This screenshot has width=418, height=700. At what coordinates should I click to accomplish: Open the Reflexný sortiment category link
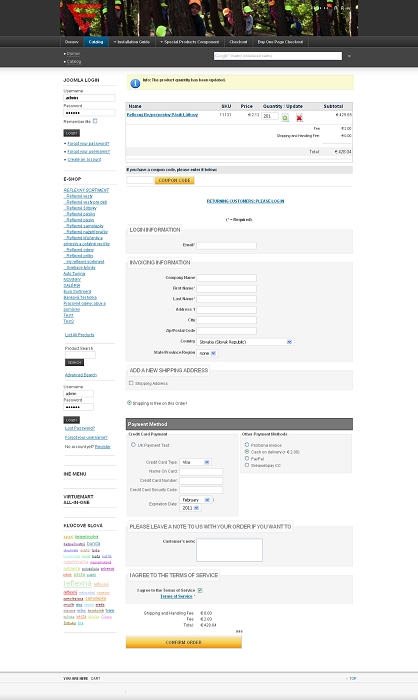click(x=86, y=190)
